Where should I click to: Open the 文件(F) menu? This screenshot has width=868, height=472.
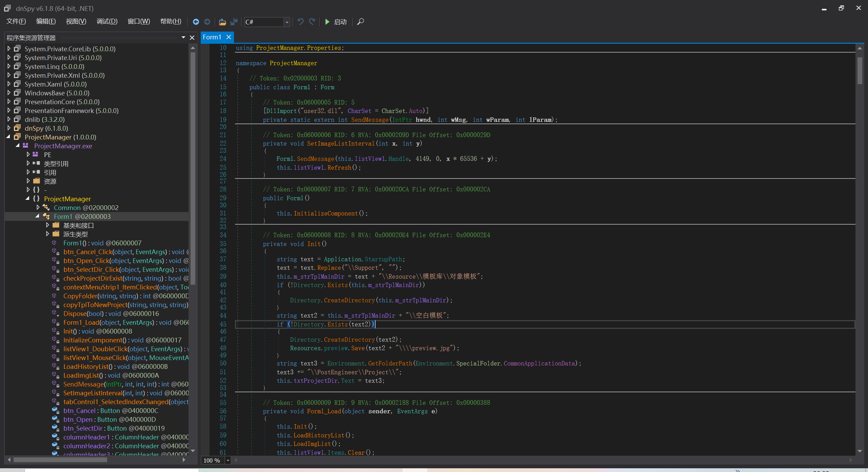tap(16, 21)
